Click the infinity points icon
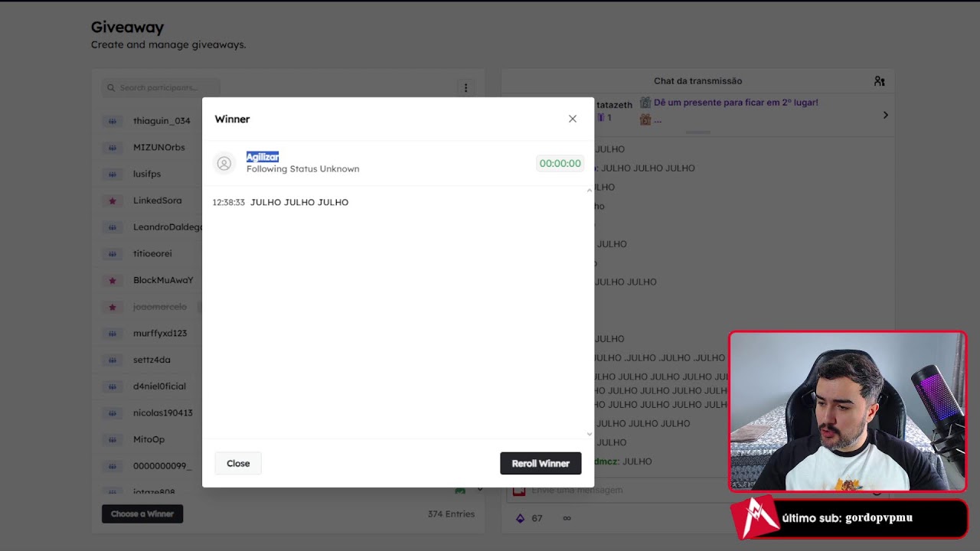The image size is (980, 551). [567, 518]
